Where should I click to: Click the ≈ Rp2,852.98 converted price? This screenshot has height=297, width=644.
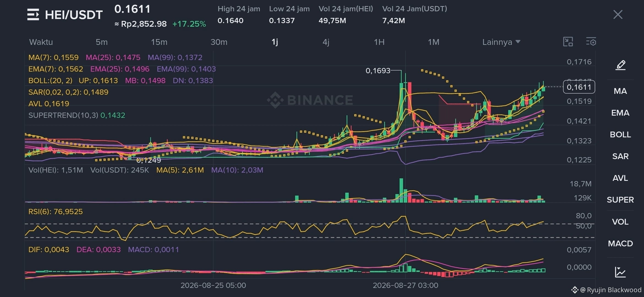coord(141,24)
